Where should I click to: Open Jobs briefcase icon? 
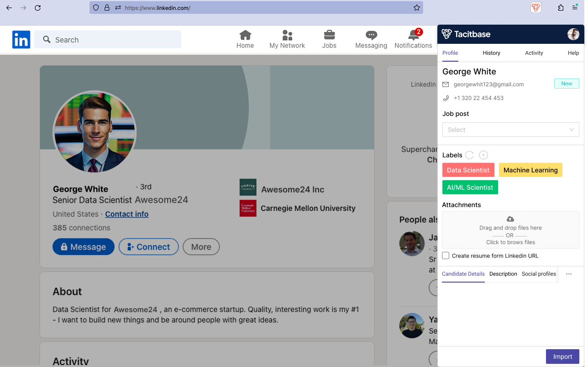[x=329, y=35]
